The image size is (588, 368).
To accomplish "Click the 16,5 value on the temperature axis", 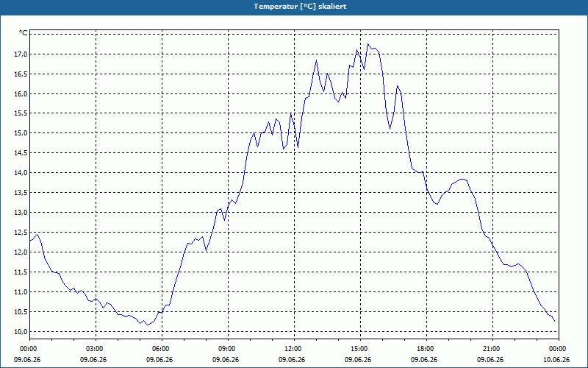I will (x=21, y=74).
